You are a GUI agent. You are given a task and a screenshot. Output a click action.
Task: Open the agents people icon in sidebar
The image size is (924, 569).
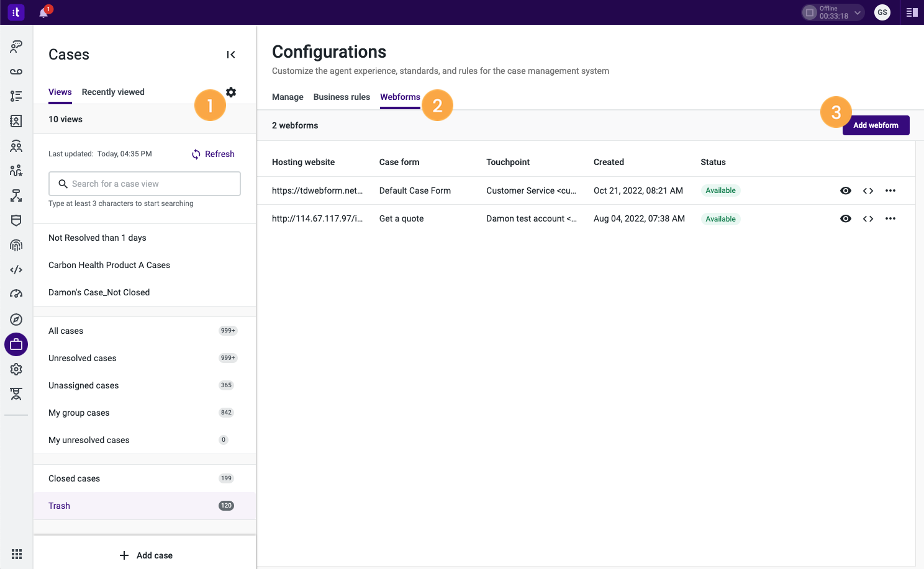click(16, 146)
